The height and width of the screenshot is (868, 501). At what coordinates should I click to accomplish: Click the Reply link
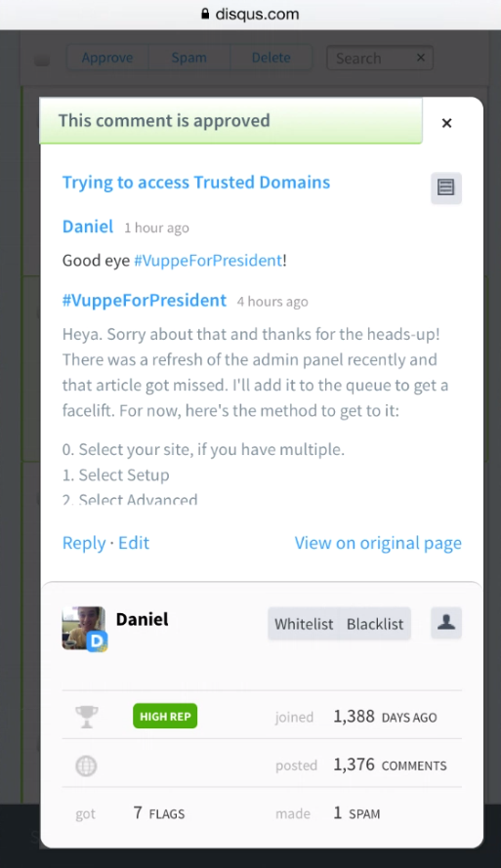click(x=84, y=543)
